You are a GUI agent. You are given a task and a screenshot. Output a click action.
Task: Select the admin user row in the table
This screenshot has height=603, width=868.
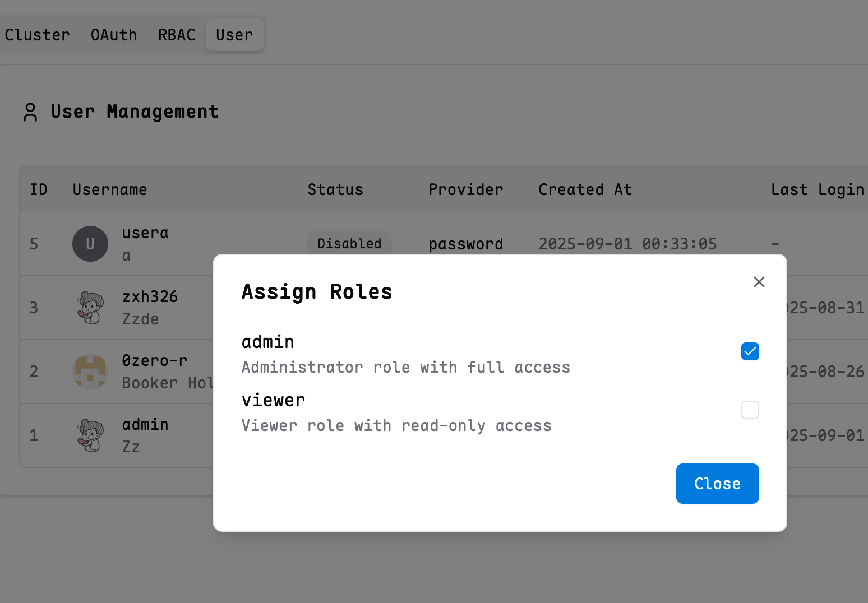pyautogui.click(x=112, y=435)
